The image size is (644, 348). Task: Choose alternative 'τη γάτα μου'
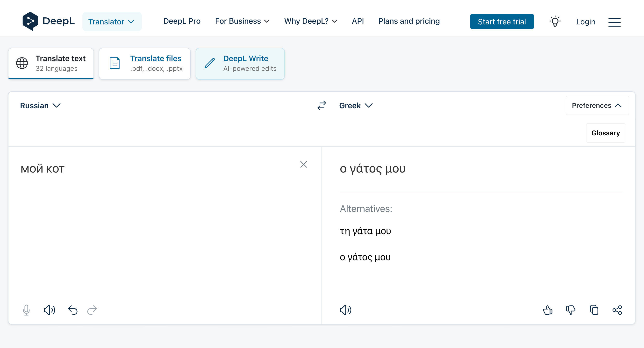click(365, 231)
